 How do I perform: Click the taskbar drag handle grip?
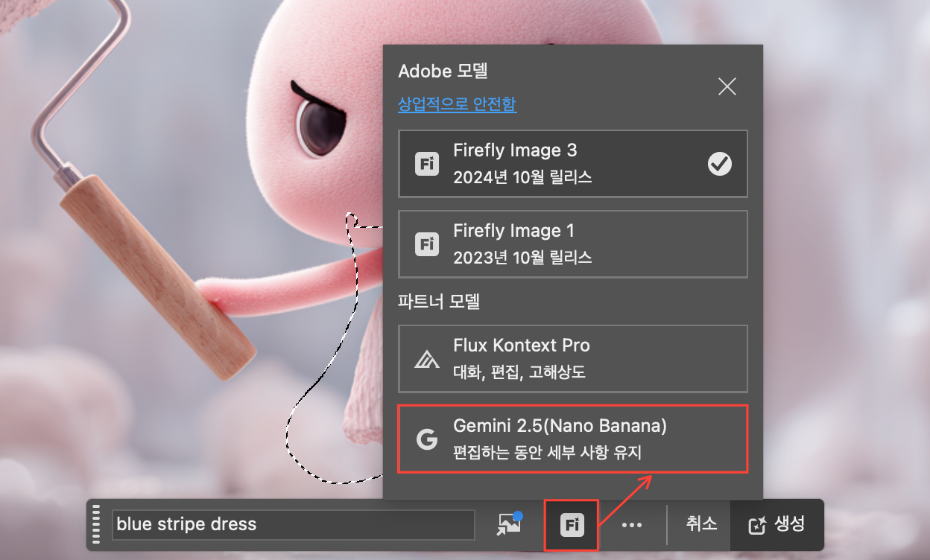coord(95,524)
